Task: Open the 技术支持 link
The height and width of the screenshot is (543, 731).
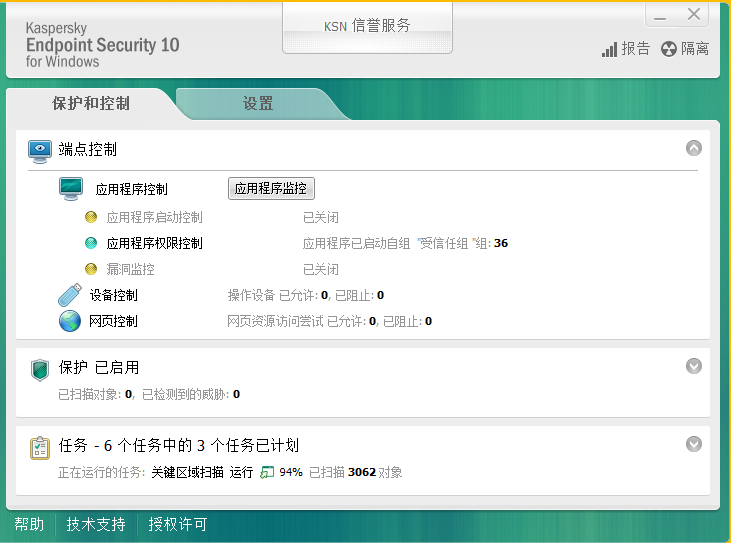Action: pyautogui.click(x=96, y=524)
